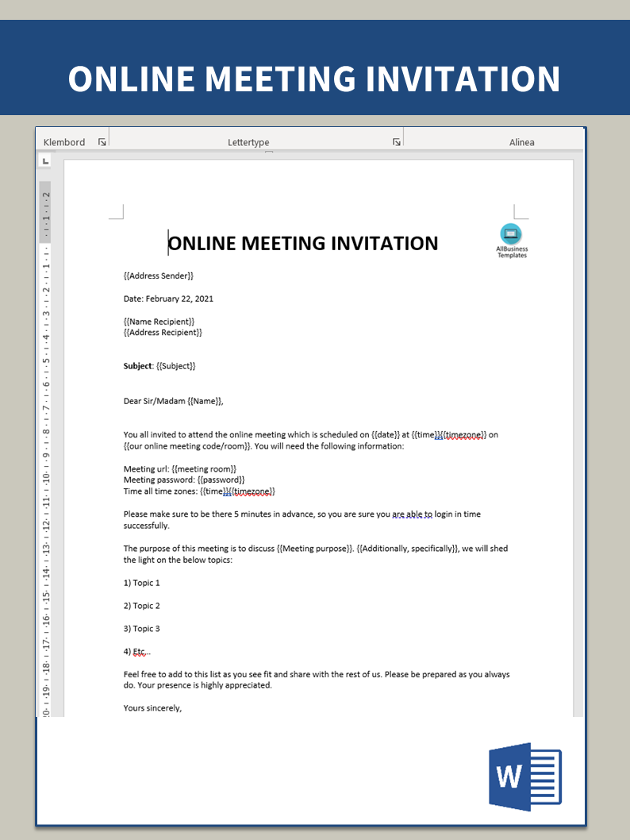Click the AllBusiness Templates logo
630x840 pixels.
pos(511,240)
